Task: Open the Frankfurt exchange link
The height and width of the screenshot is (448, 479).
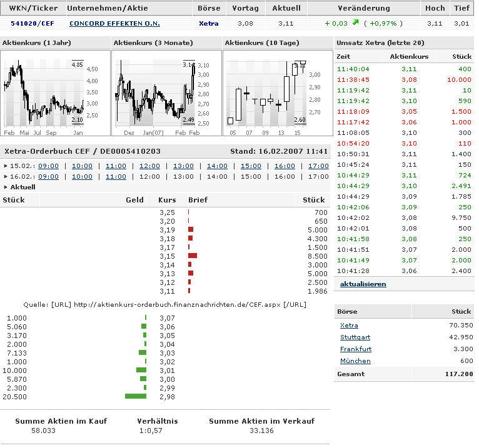Action: 356,349
